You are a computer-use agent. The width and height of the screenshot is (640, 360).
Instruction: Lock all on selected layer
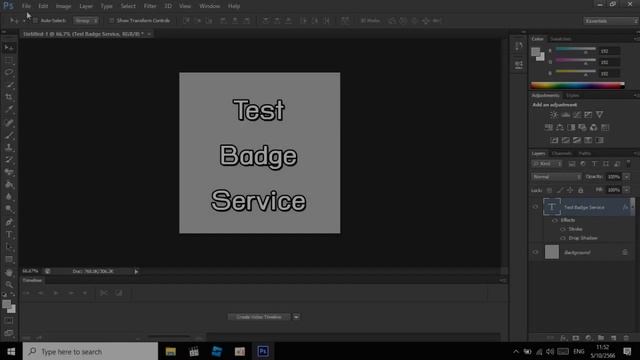pyautogui.click(x=580, y=190)
